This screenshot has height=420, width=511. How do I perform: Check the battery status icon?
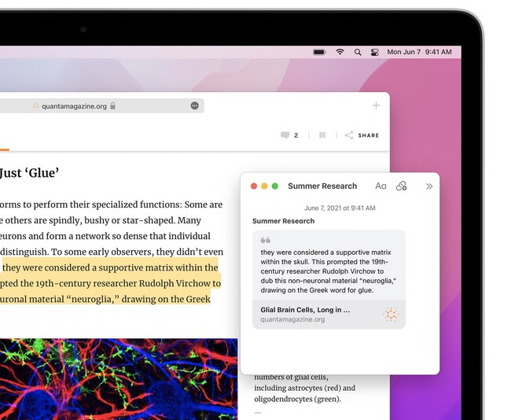[x=319, y=52]
